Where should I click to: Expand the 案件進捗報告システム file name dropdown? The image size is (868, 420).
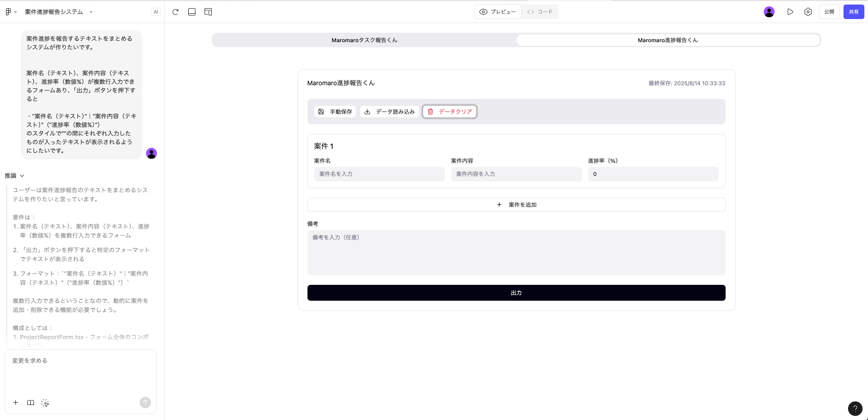pos(91,12)
